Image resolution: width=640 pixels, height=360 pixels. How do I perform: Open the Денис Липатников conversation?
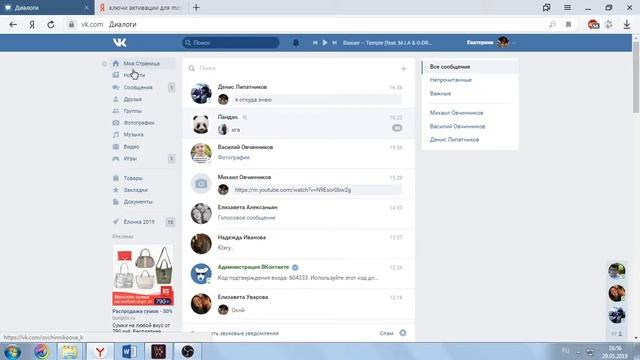[x=298, y=93]
